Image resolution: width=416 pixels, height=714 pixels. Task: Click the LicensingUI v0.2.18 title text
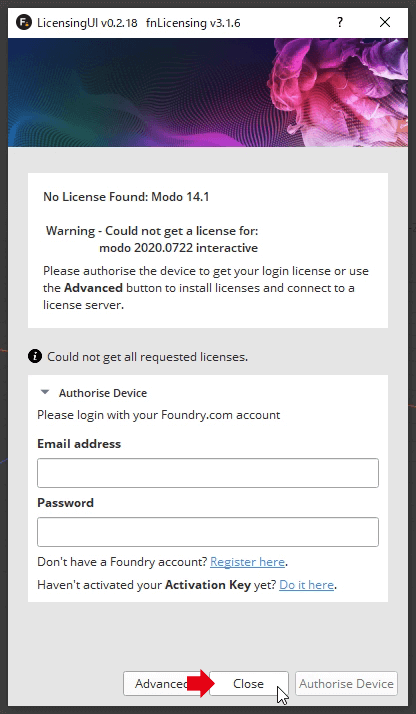[x=87, y=22]
